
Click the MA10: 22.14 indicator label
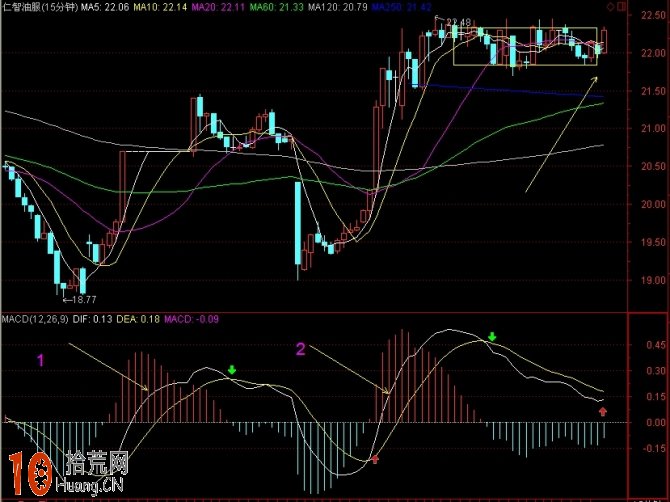pyautogui.click(x=160, y=7)
